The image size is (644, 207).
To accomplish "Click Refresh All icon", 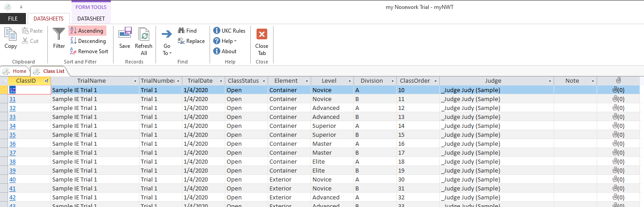I will pos(144,34).
